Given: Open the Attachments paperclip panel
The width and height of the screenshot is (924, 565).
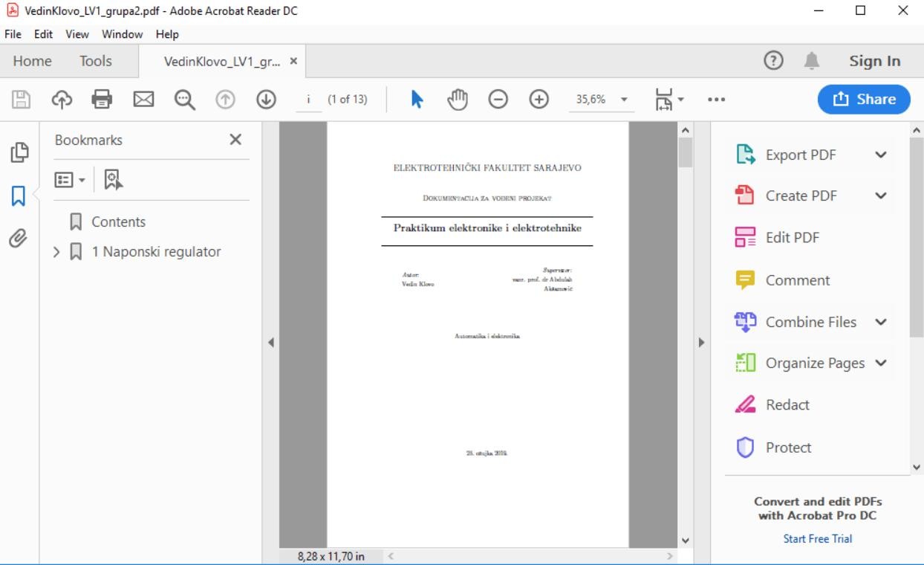Looking at the screenshot, I should [x=19, y=238].
